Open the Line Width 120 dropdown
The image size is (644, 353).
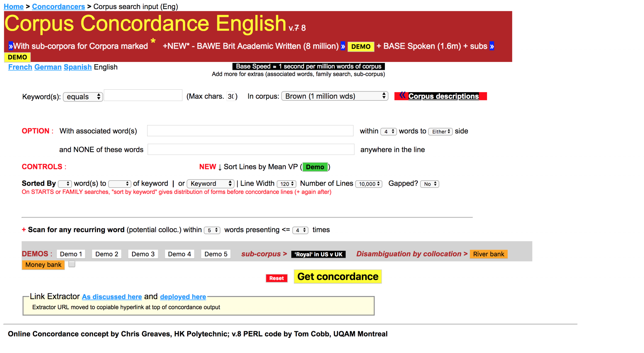point(286,184)
